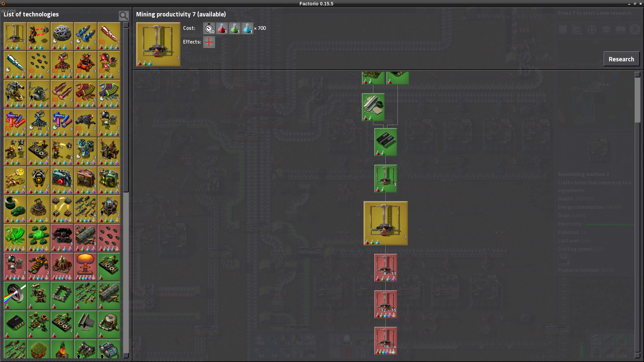Click the Research button
Screen dimensions: 644x362
tap(621, 59)
